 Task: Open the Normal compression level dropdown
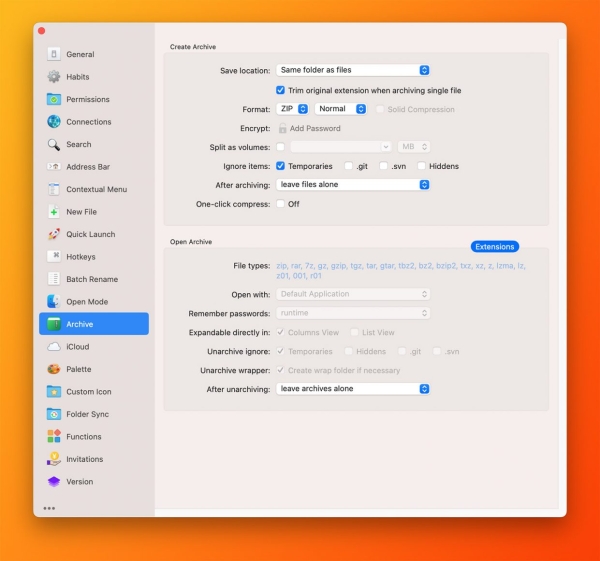click(341, 109)
